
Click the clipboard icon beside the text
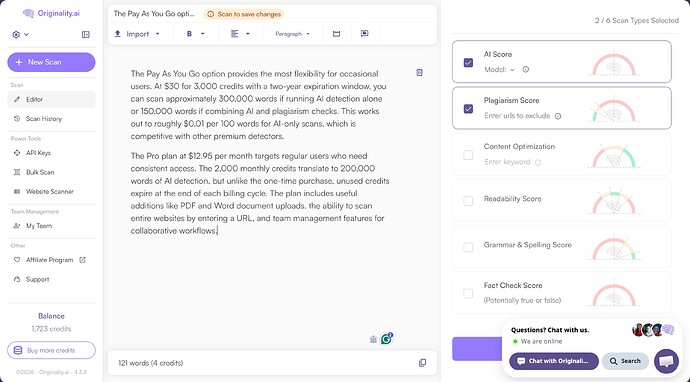[419, 72]
